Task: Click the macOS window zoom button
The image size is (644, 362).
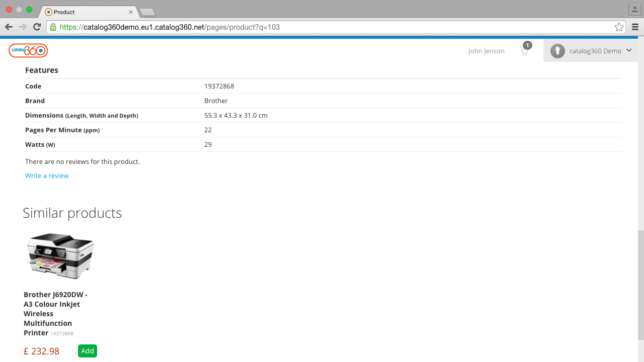Action: 29,10
